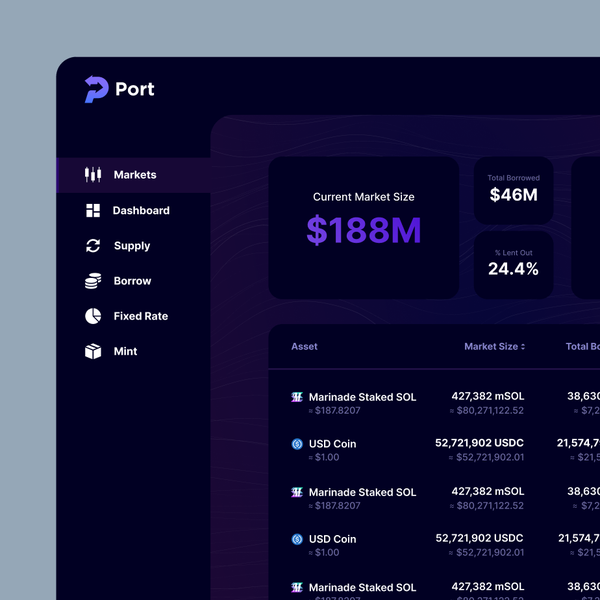Image resolution: width=600 pixels, height=600 pixels.
Task: Click the Market Size sort arrows icon
Action: pos(523,347)
